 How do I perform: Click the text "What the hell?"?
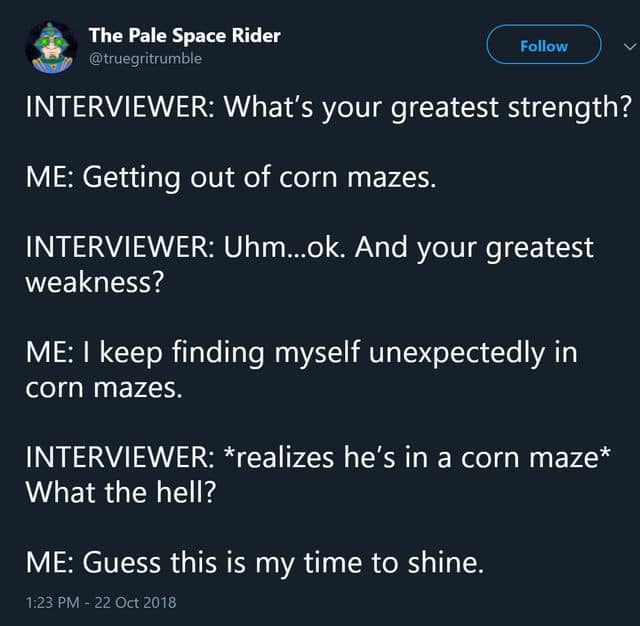click(x=120, y=492)
